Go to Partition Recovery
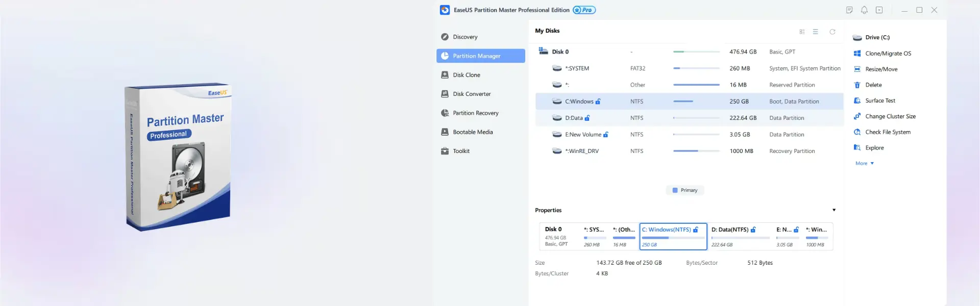This screenshot has height=306, width=980. click(x=475, y=113)
